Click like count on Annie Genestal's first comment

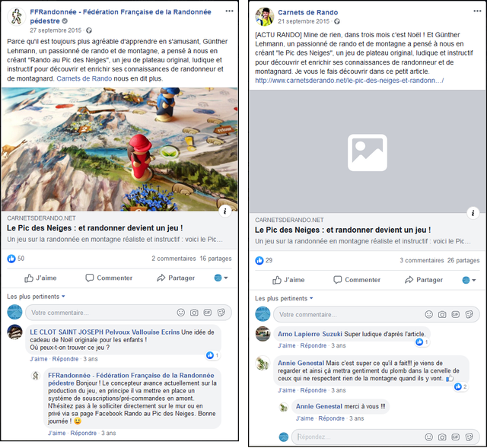click(x=460, y=386)
